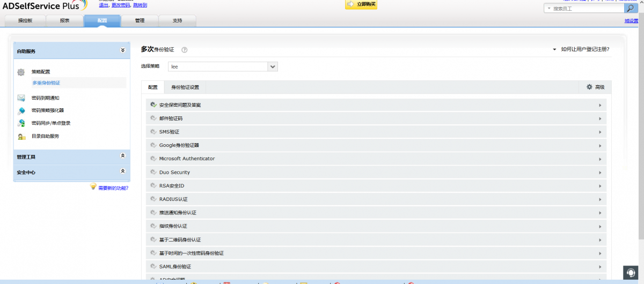Collapse the 自助服务 section

click(x=122, y=50)
